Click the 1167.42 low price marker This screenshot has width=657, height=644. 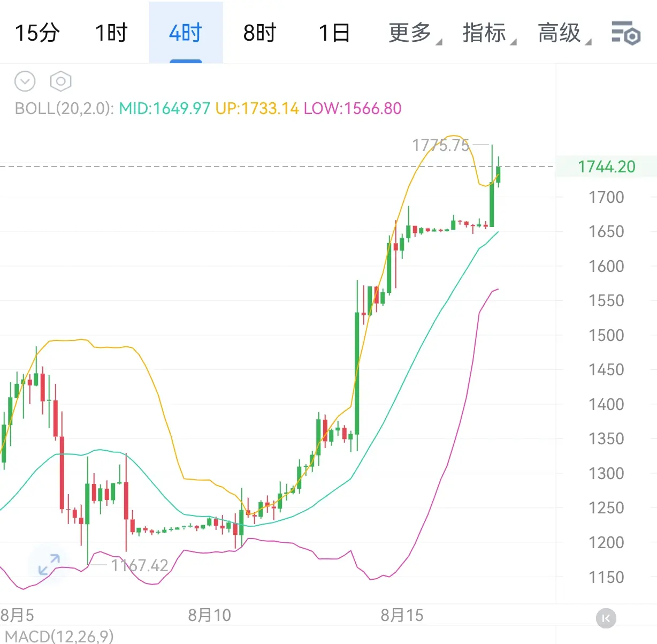pos(139,565)
